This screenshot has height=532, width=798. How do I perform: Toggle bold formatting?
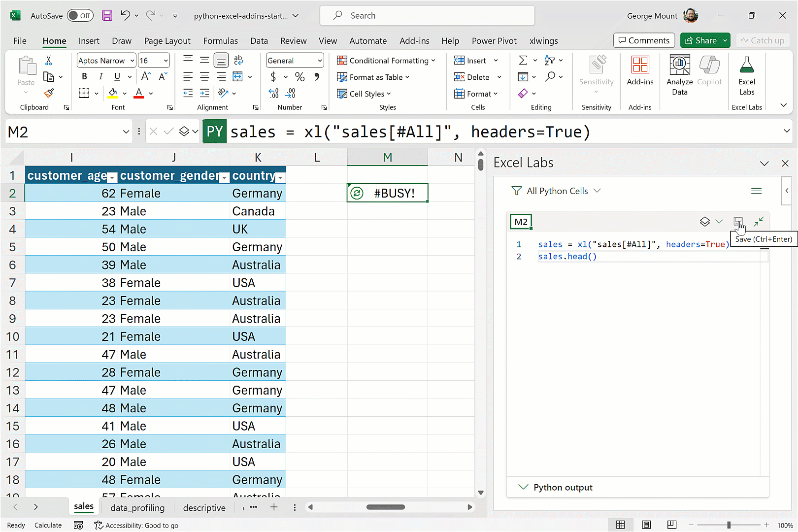[84, 76]
